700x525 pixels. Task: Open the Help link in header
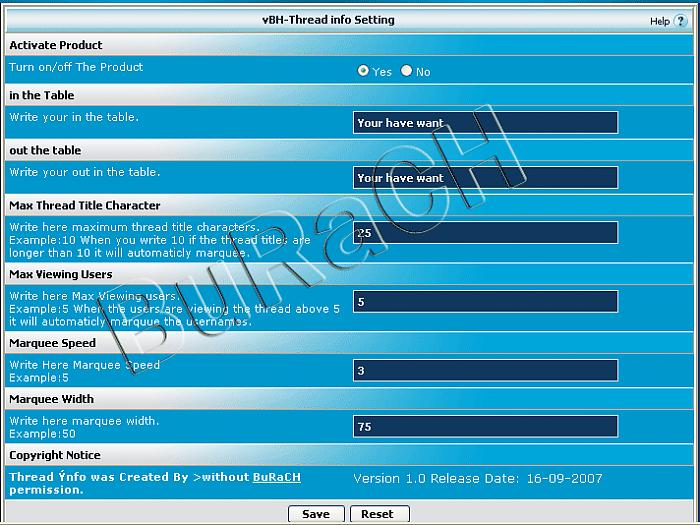(x=659, y=21)
